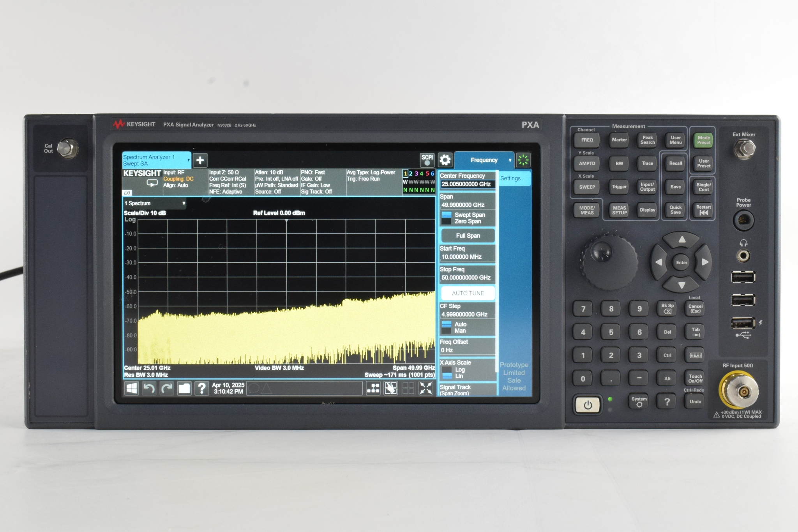Open the Settings tab in Frequency panel
This screenshot has height=532, width=798.
tap(515, 179)
